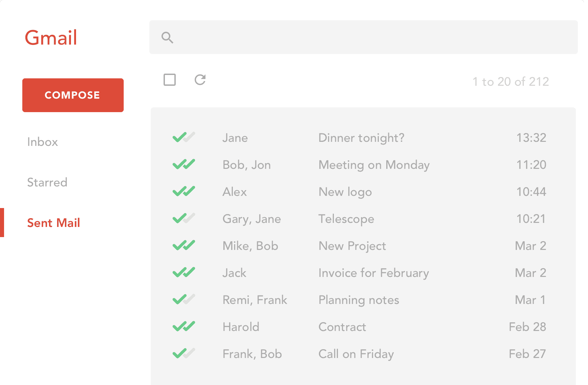Switch to the Inbox folder
Viewport: 588px width, 385px height.
click(43, 142)
